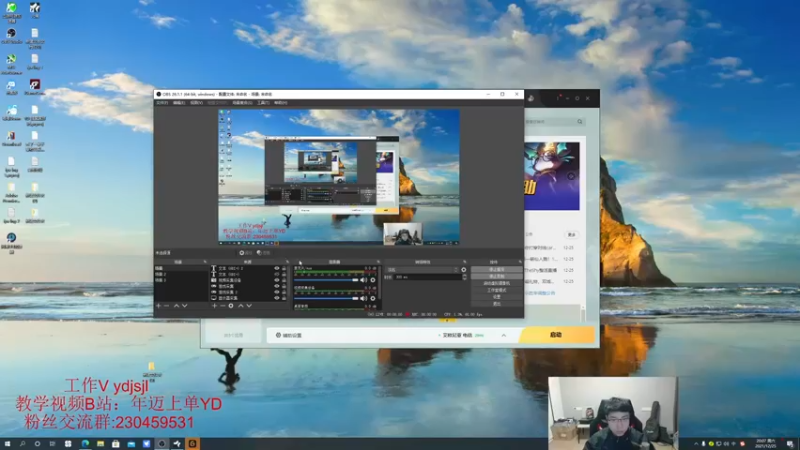The height and width of the screenshot is (450, 800).
Task: Add a new source with the plus icon
Action: [214, 306]
